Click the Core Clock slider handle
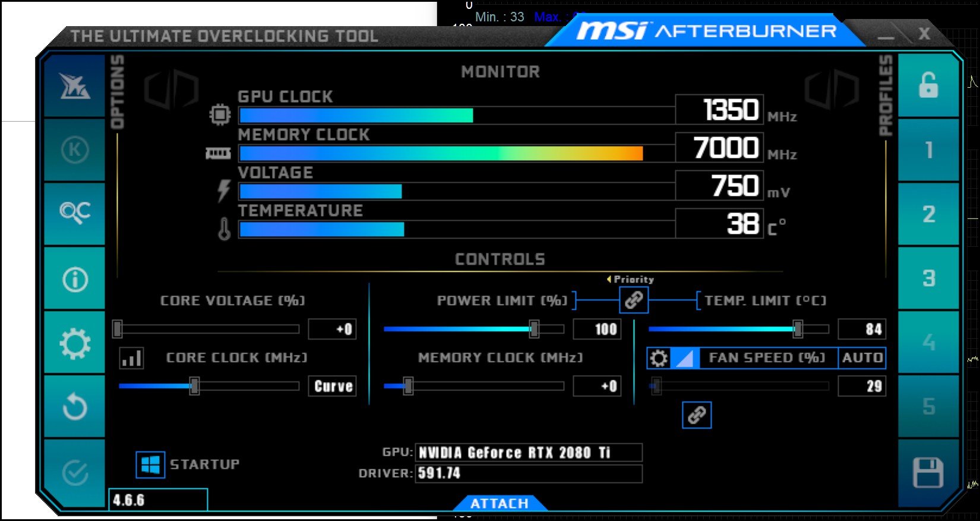 (x=194, y=386)
